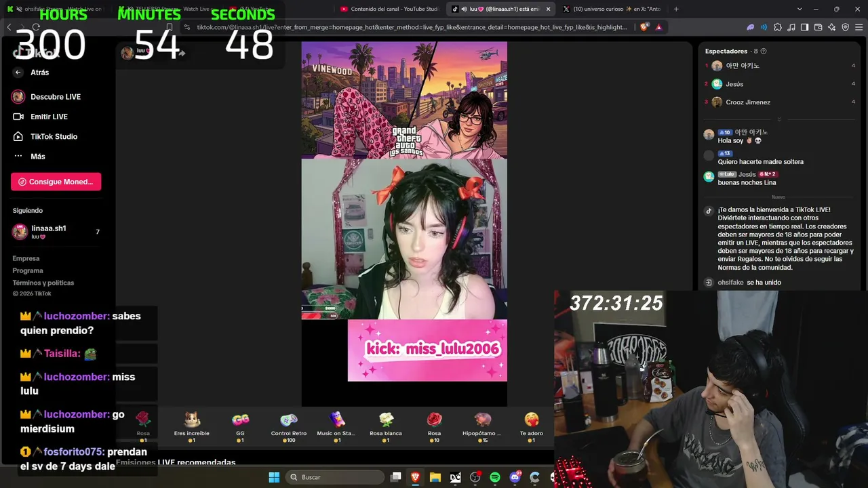Open followed account linaaa.sh1
The image size is (868, 488).
point(56,232)
